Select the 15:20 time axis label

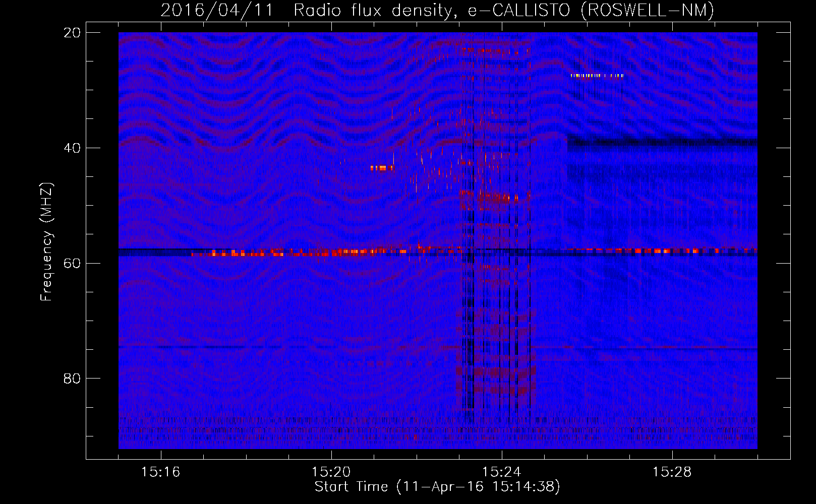coord(331,472)
